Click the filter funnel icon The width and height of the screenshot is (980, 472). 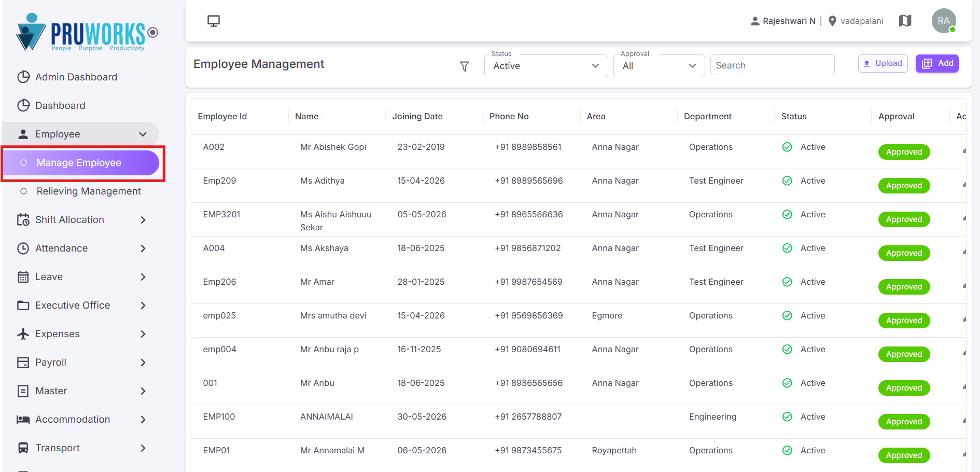[465, 66]
